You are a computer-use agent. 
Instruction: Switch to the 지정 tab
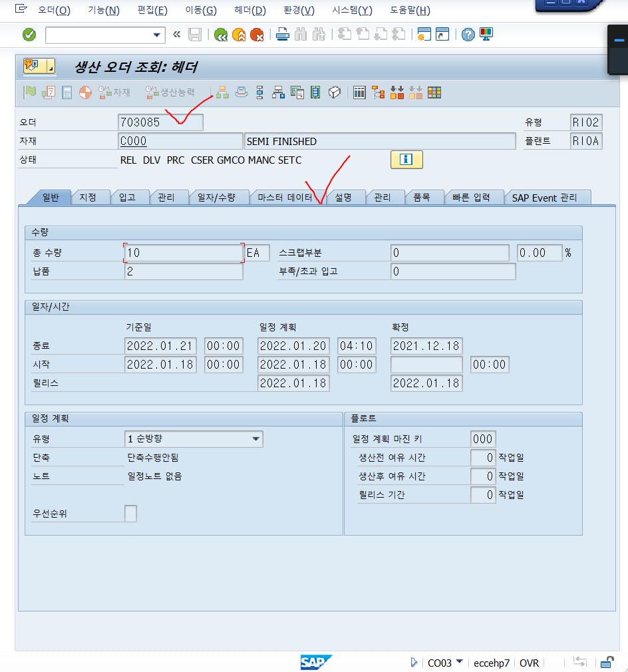pos(88,197)
